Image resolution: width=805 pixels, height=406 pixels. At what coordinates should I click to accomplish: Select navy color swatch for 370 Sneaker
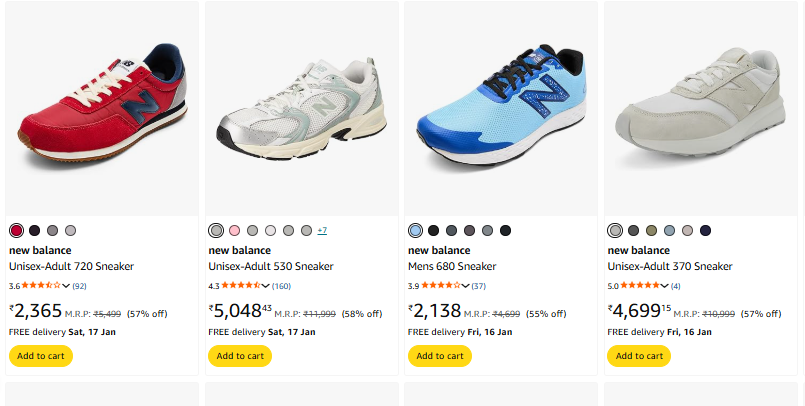(x=705, y=231)
